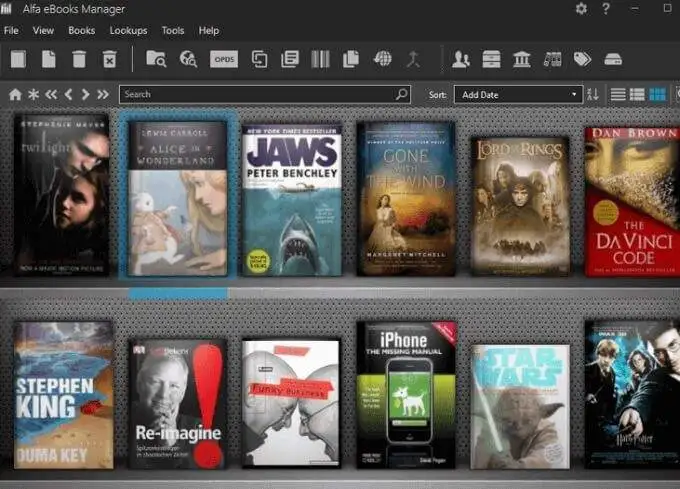Switch to thumbnail grid view
Viewport: 680px width, 489px height.
click(x=657, y=94)
